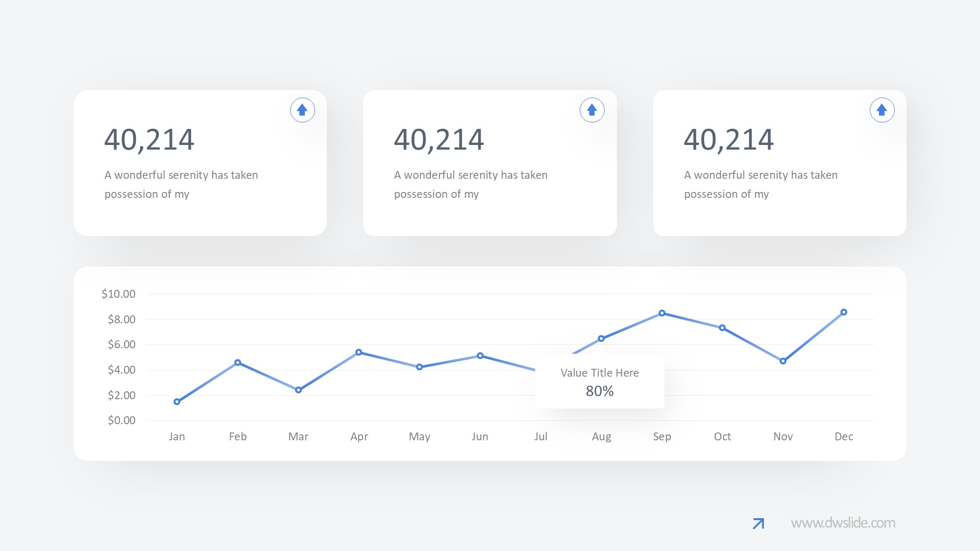Click up-arrow icon on first stat card
Screen dimensions: 980x551
(x=302, y=110)
